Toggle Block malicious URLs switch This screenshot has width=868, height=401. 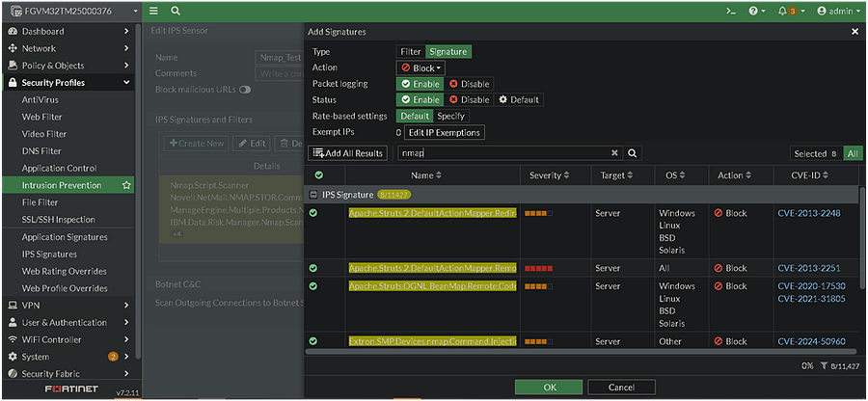(x=245, y=90)
